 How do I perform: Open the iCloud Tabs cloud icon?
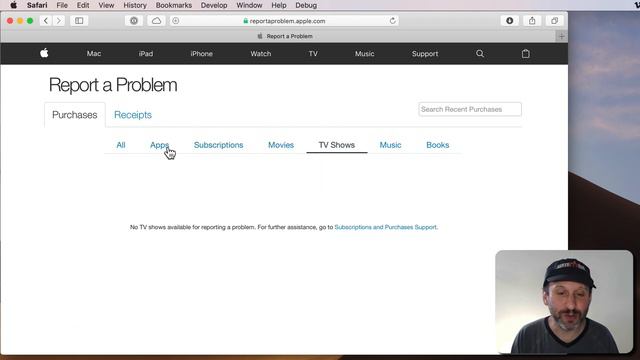156,21
